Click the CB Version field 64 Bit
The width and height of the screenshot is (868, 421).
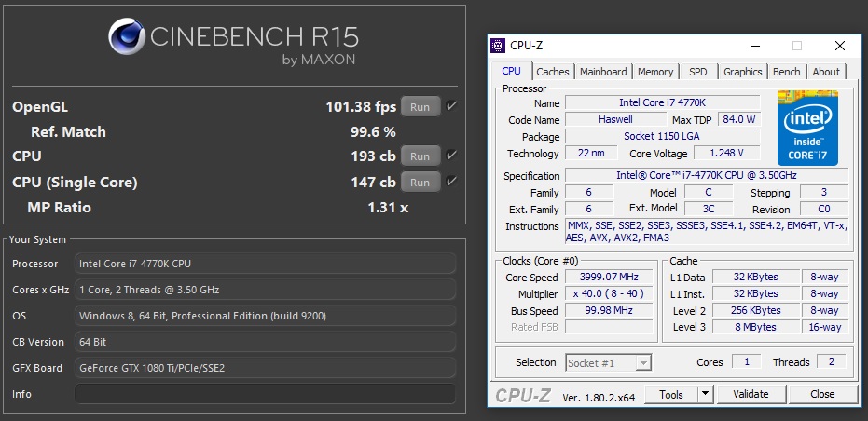(x=265, y=342)
